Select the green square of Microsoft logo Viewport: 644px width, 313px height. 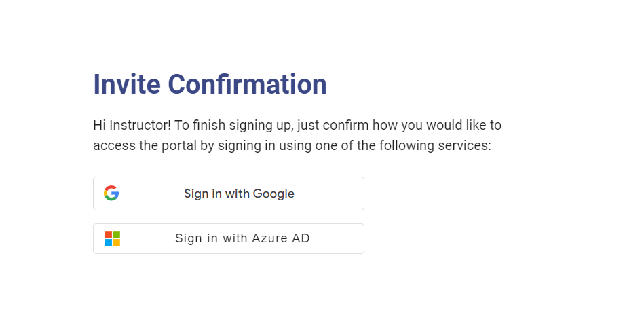tap(116, 234)
